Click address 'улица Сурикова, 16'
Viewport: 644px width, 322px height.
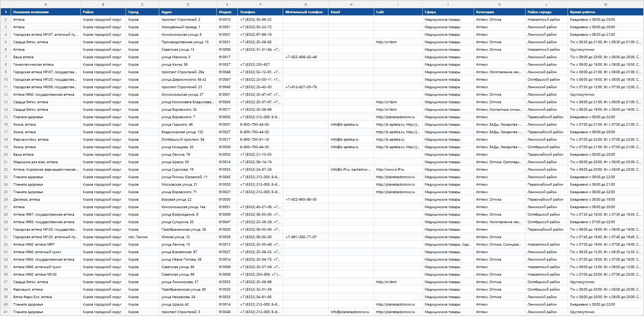tap(188, 170)
